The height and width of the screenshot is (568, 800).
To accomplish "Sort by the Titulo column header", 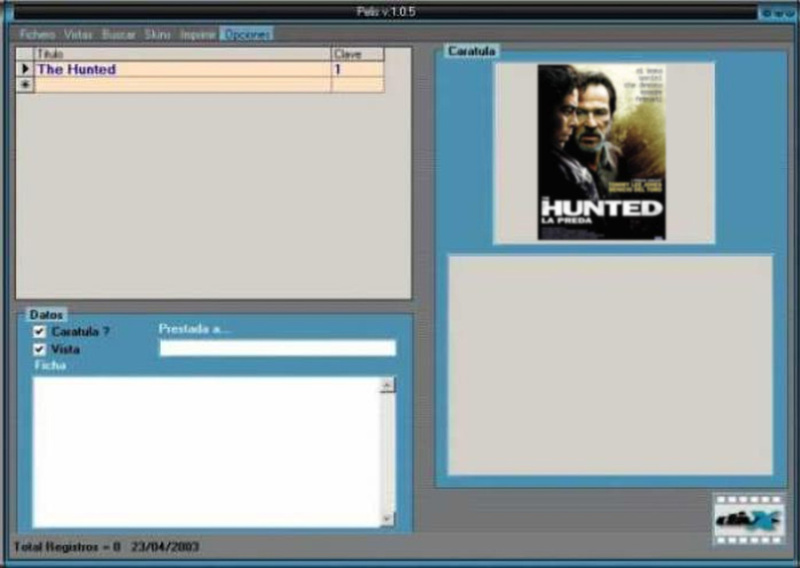I will pos(183,54).
